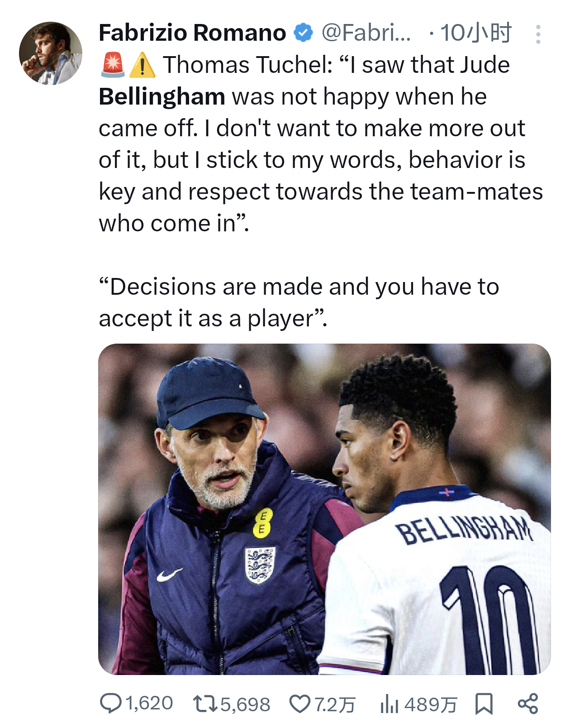The width and height of the screenshot is (570, 728).
Task: Click the 1,620 reply count
Action: [x=149, y=704]
